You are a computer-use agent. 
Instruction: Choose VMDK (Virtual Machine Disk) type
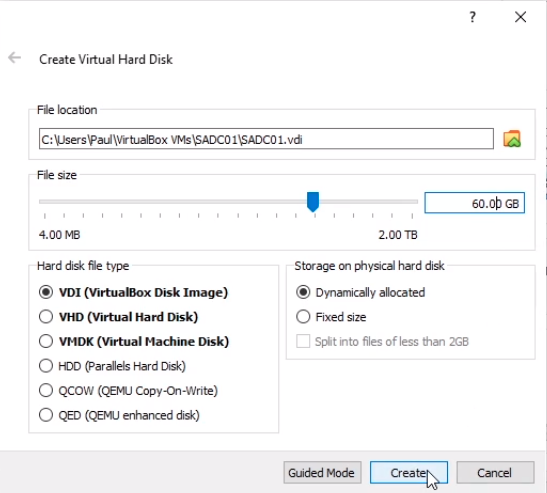[134, 341]
